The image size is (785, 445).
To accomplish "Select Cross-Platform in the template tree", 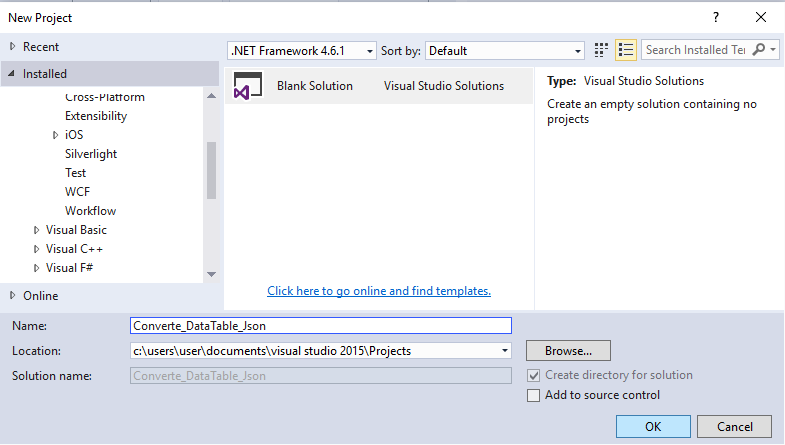I will (x=105, y=97).
